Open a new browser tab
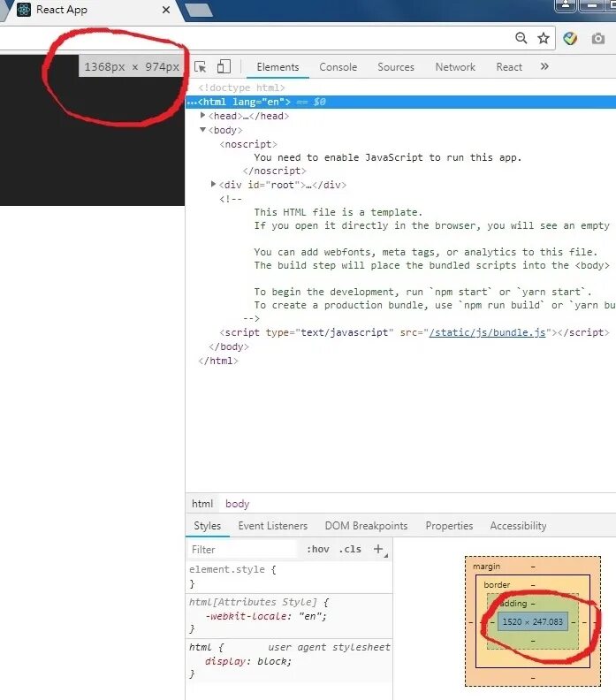The image size is (616, 700). click(198, 11)
